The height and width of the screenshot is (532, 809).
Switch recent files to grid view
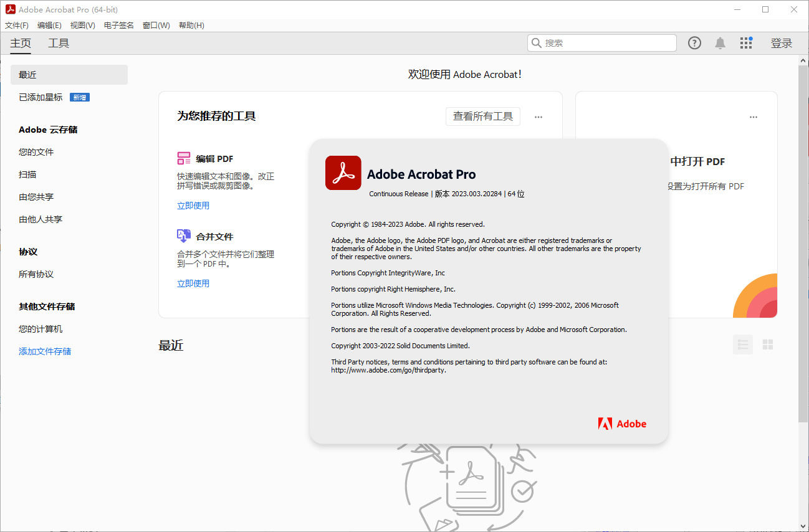tap(768, 344)
